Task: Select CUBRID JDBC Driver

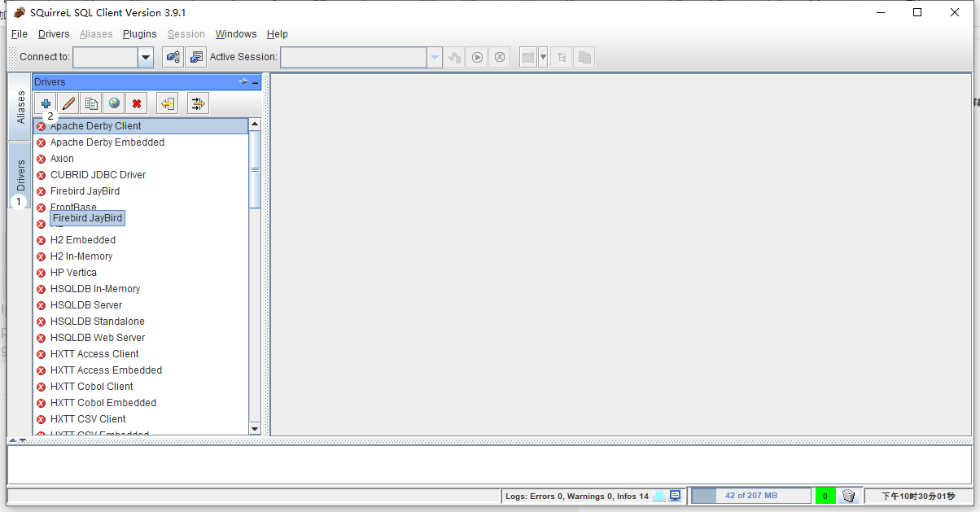Action: (141, 175)
